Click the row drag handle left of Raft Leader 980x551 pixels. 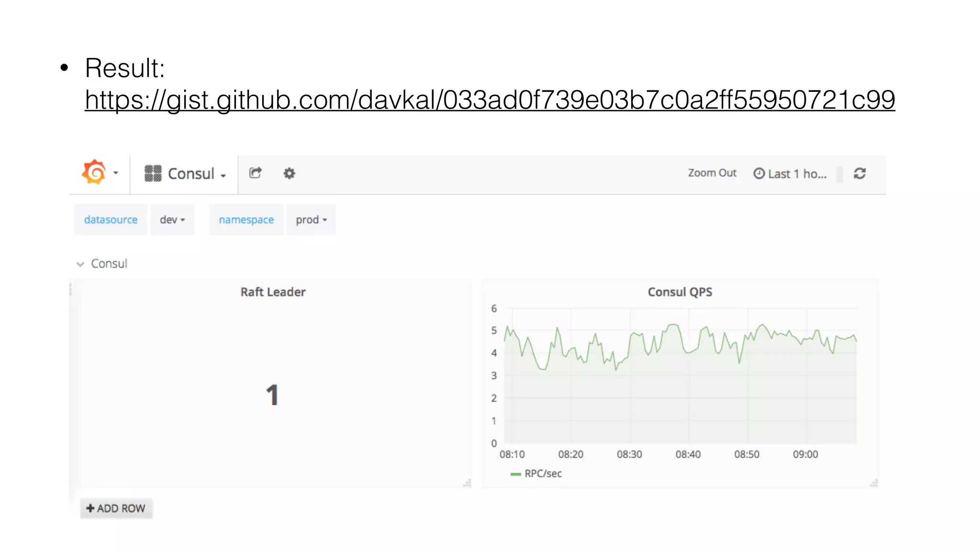coord(70,289)
